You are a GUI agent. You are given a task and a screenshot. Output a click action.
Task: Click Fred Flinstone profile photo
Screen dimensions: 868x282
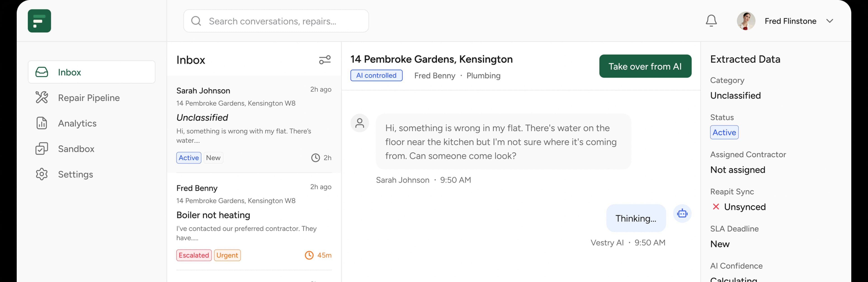[x=746, y=21]
